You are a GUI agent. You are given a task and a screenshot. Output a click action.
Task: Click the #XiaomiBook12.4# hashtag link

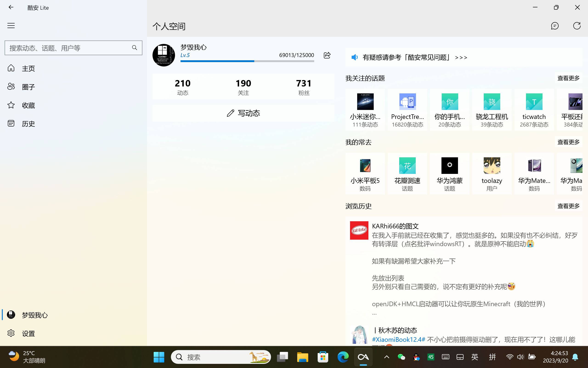[399, 339]
